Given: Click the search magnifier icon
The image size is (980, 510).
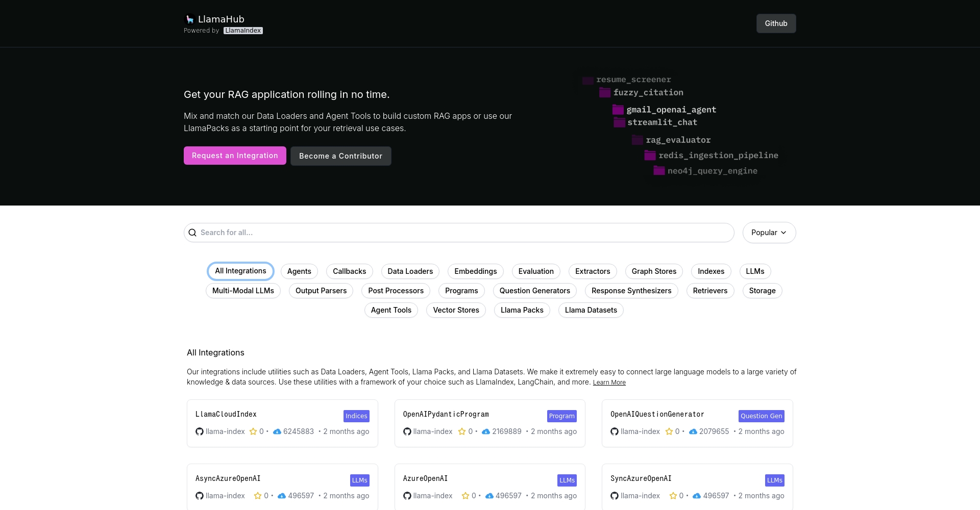Looking at the screenshot, I should [x=192, y=233].
